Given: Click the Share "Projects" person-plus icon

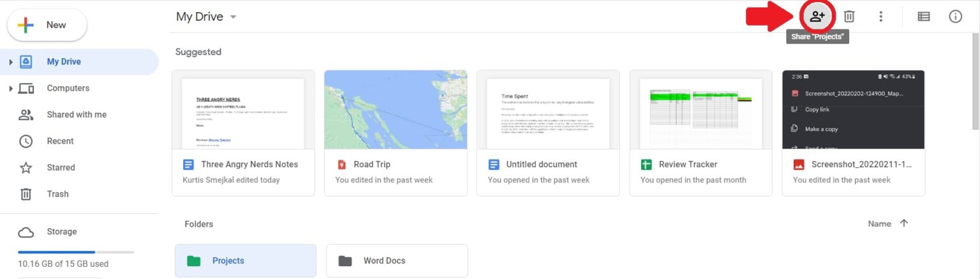Looking at the screenshot, I should 817,17.
